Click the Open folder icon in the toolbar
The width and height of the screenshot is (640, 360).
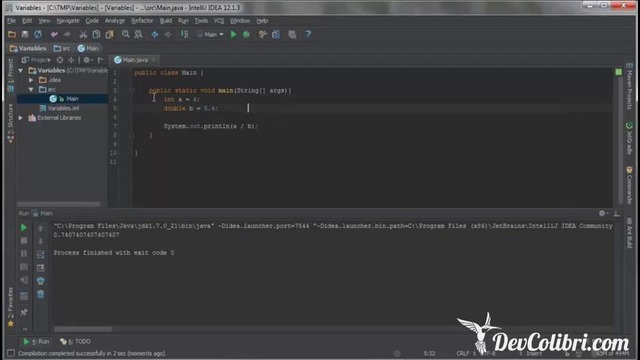[12, 35]
